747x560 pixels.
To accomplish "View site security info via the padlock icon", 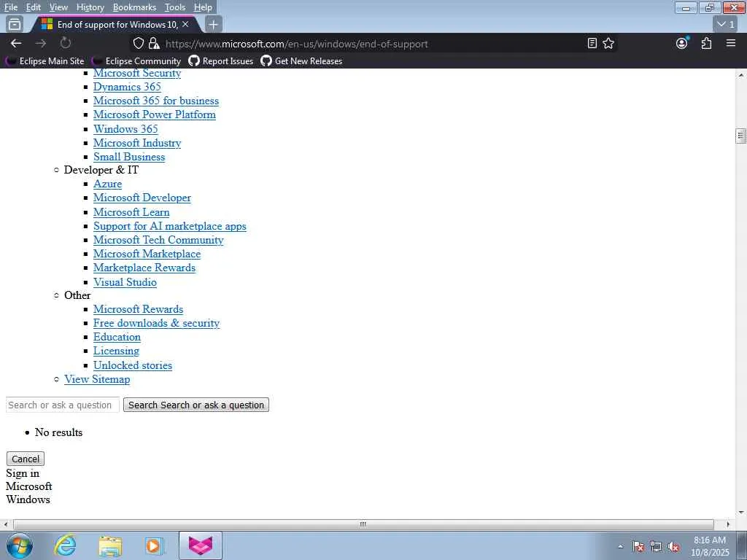I will coord(153,43).
